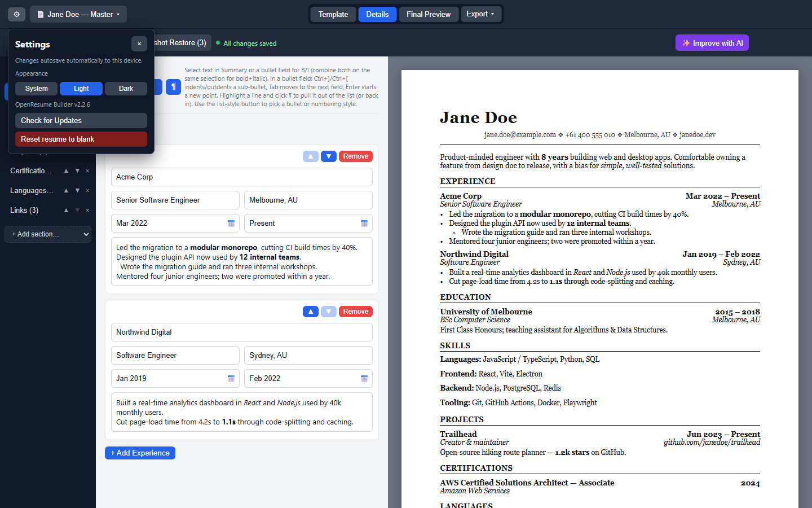Move Acme Corp entry down
This screenshot has height=508, width=812.
click(x=329, y=156)
